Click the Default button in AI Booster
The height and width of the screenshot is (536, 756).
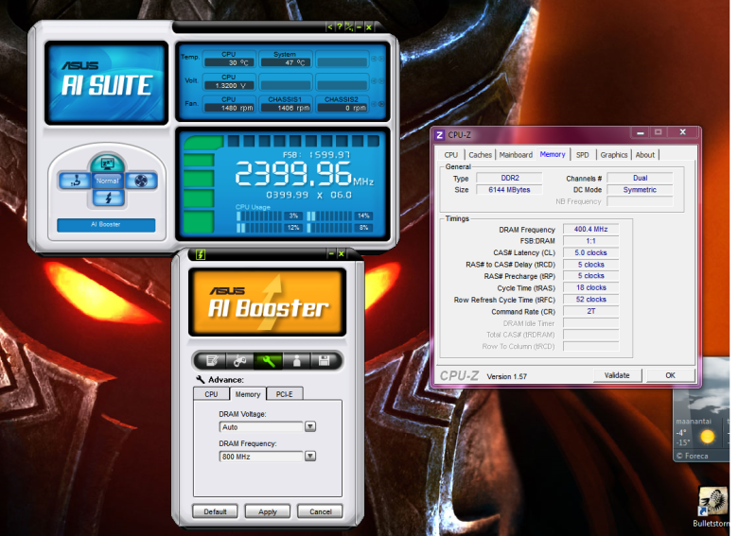pyautogui.click(x=215, y=511)
